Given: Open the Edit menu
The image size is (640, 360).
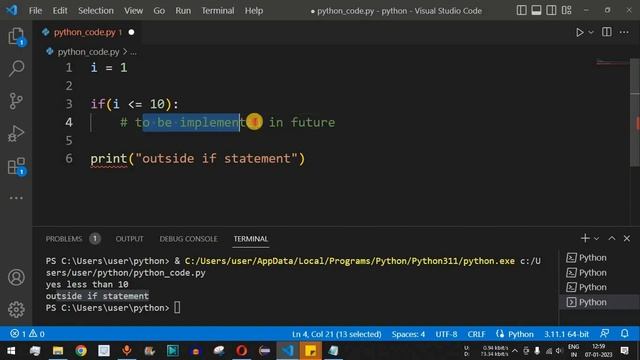Looking at the screenshot, I should point(60,11).
